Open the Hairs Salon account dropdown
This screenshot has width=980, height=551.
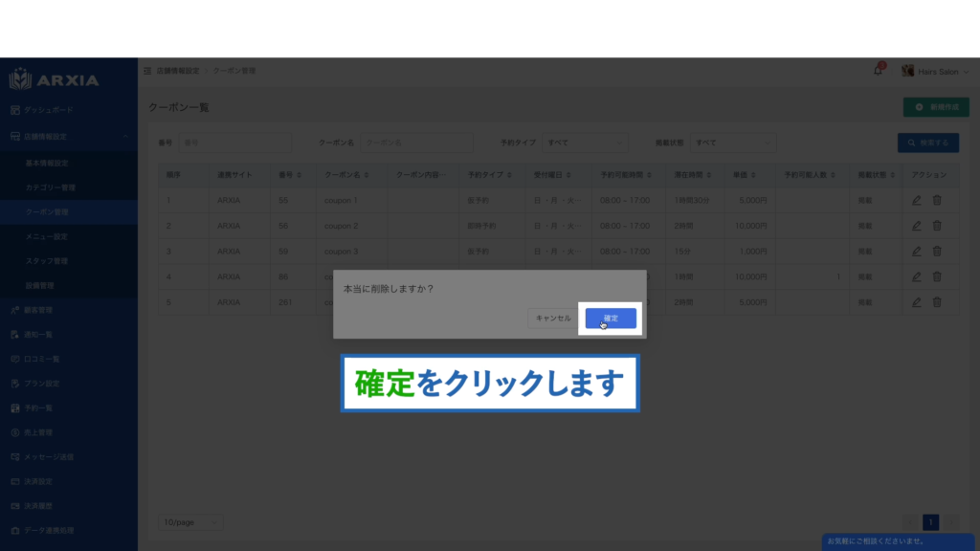[x=935, y=71]
